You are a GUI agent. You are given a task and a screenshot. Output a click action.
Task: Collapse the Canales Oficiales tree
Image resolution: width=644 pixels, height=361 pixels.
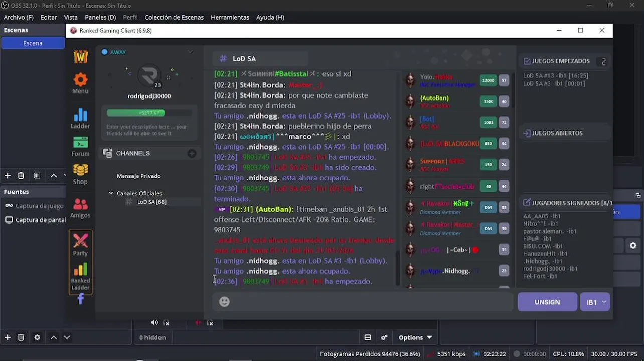(x=111, y=193)
